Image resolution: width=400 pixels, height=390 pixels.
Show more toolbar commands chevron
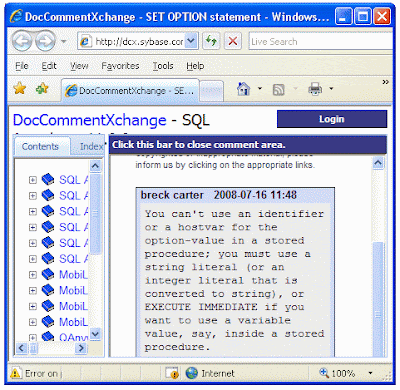pos(385,82)
